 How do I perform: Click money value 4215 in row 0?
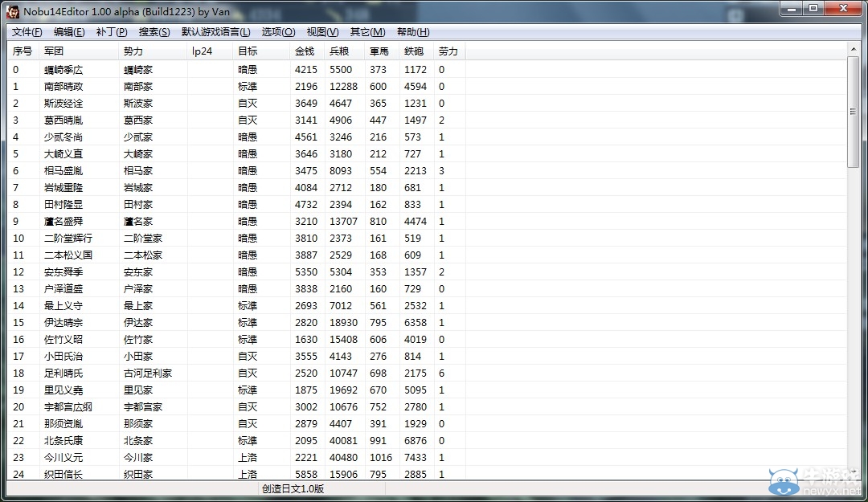pos(306,70)
